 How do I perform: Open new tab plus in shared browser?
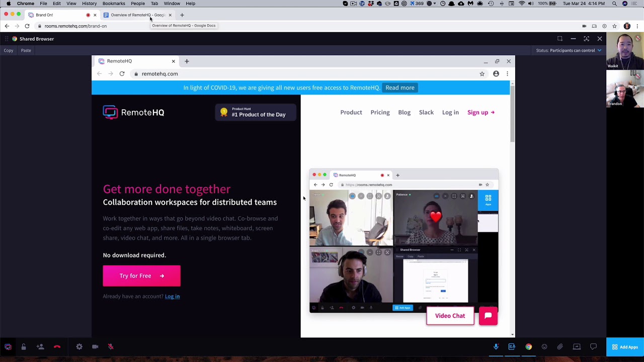(187, 61)
